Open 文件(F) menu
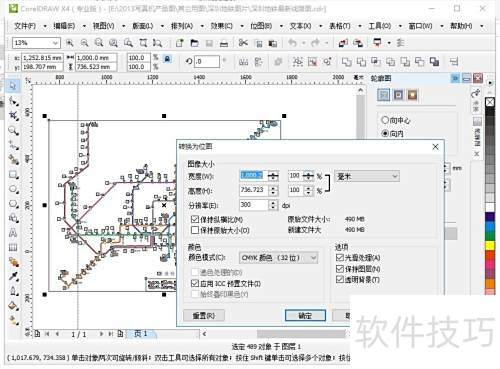The image size is (500, 369). [25, 26]
